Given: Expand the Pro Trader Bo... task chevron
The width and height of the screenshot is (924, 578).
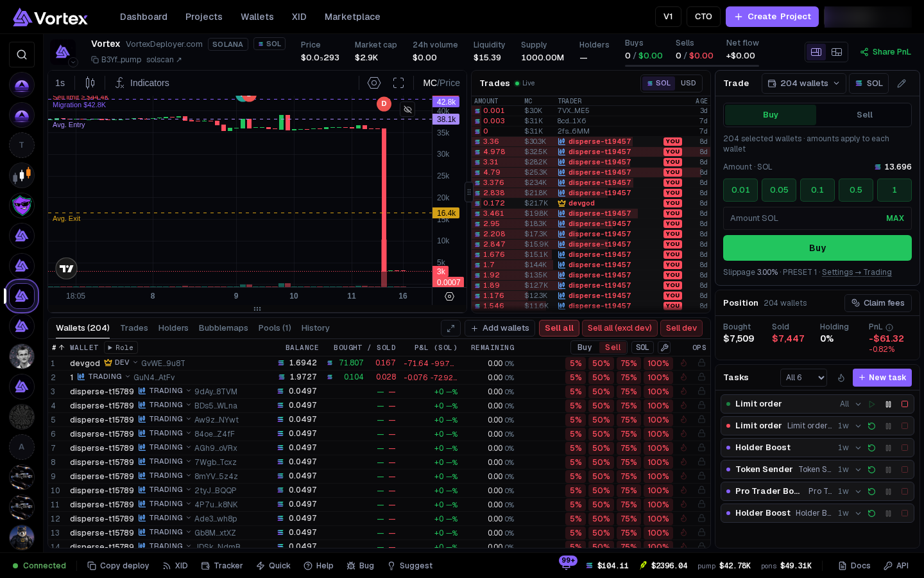Looking at the screenshot, I should pos(858,491).
